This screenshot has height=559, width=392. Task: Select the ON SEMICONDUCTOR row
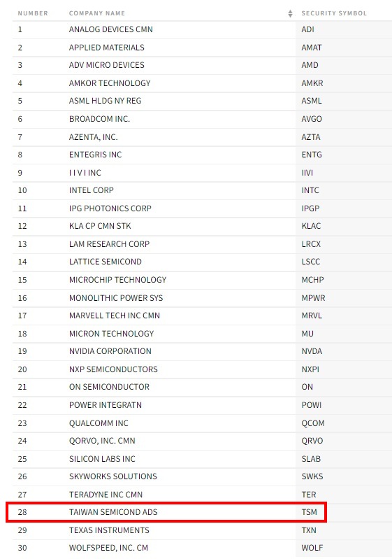(x=202, y=387)
